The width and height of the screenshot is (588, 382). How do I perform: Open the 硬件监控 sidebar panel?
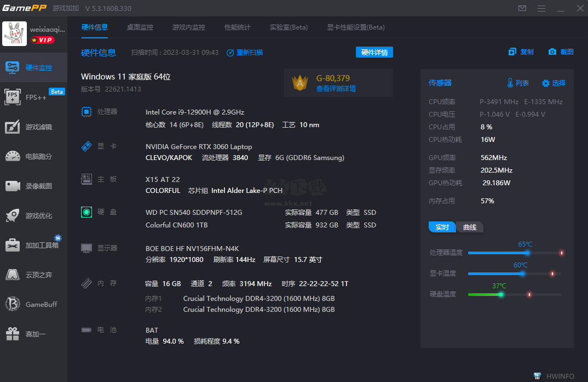tap(34, 67)
